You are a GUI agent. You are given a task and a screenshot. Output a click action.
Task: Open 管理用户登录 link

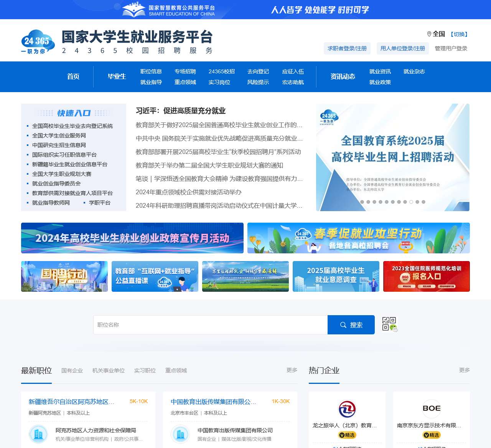point(451,48)
